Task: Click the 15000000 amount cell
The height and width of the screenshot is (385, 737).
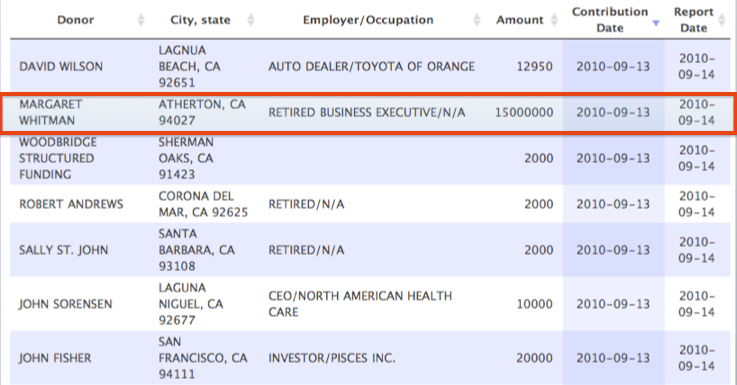Action: (x=524, y=112)
